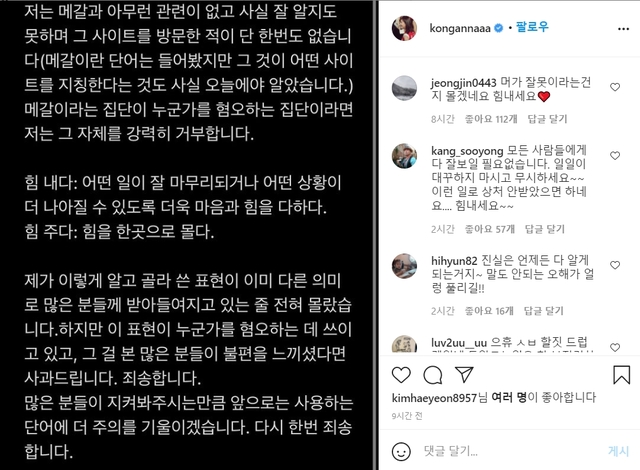Open kongannaaa profile name

tap(460, 28)
